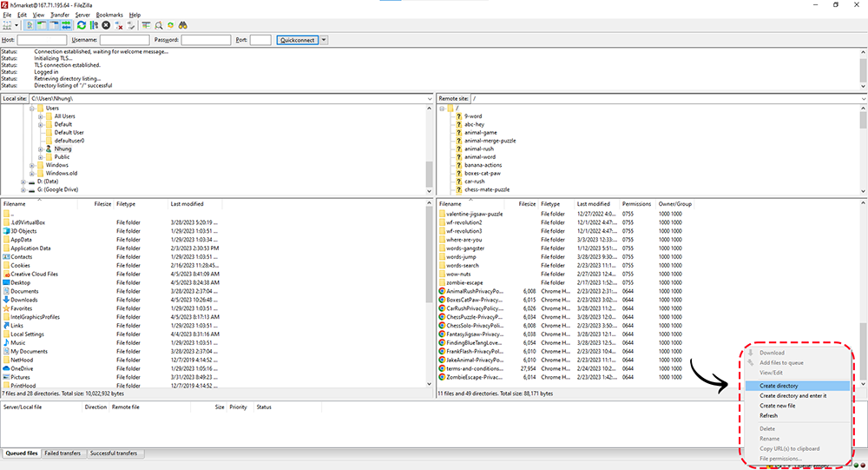868x470 pixels.
Task: Open the Transfer menu
Action: (60, 15)
